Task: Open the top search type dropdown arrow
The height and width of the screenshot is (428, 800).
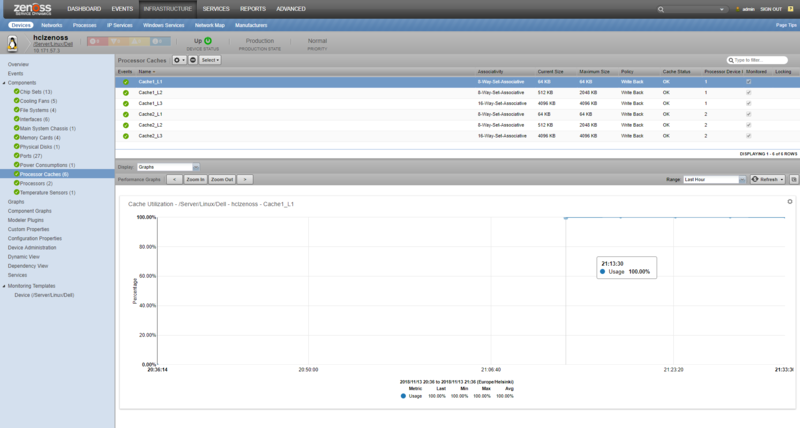Action: pyautogui.click(x=721, y=9)
